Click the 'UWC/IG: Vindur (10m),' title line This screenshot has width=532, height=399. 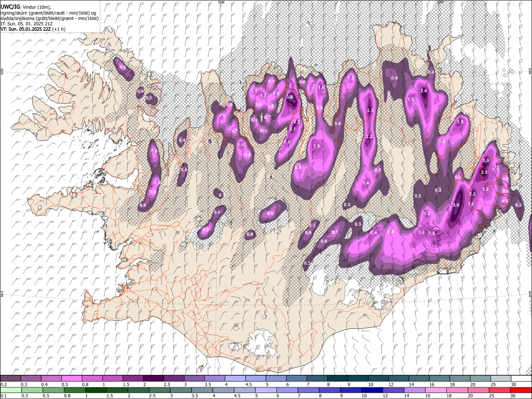(x=26, y=7)
